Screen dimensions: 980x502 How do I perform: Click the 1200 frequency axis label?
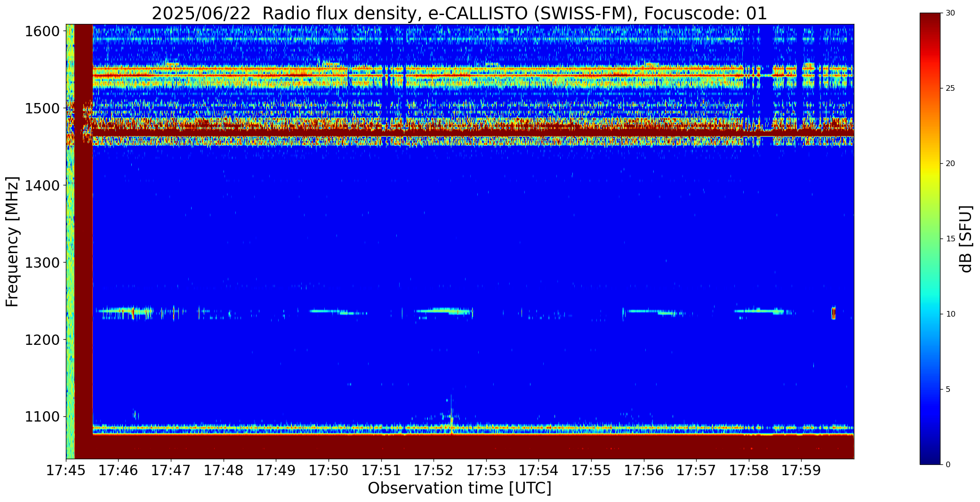coord(42,340)
